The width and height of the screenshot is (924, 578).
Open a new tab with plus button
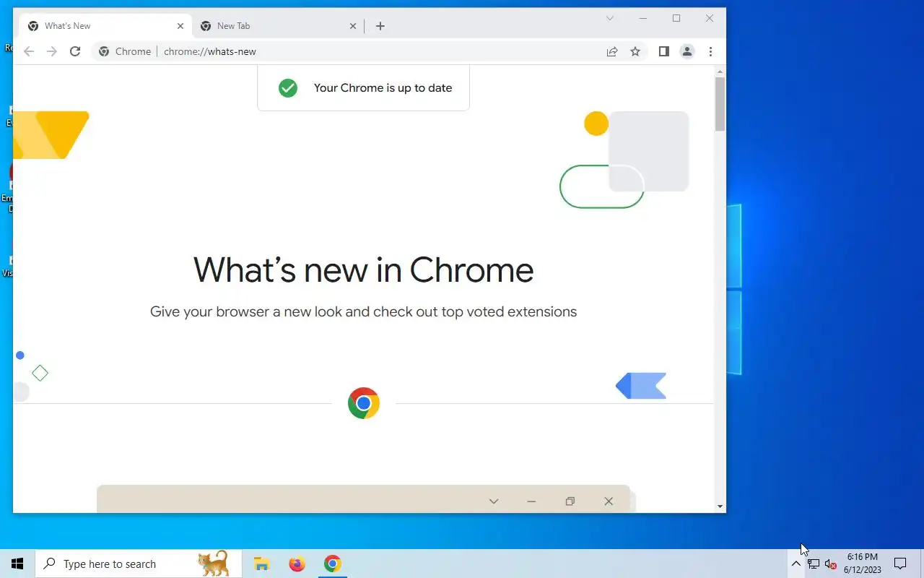pos(380,26)
